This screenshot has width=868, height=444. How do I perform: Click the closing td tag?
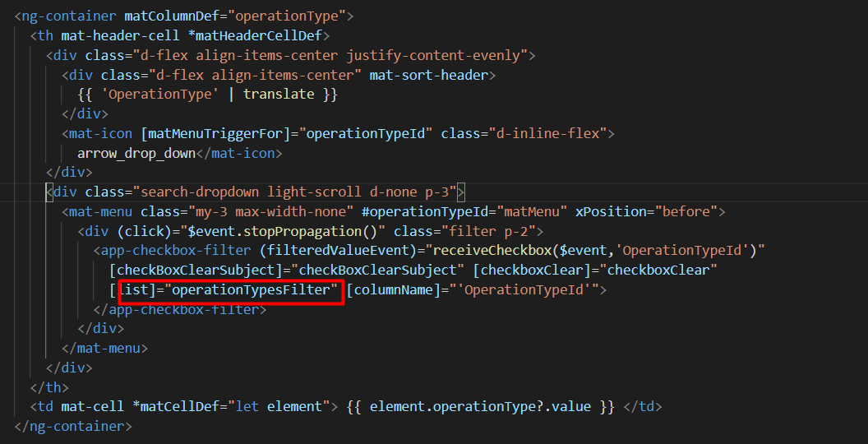[642, 407]
